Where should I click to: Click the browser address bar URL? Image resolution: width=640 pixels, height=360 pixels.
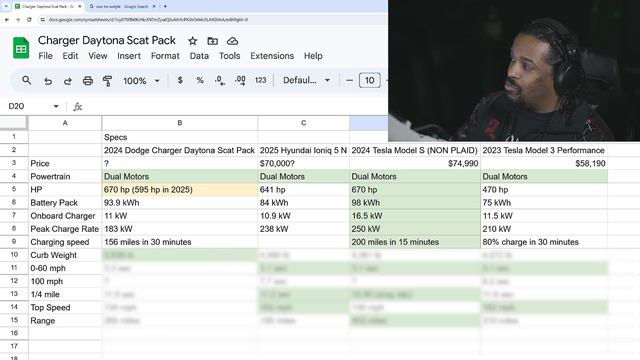pyautogui.click(x=148, y=20)
